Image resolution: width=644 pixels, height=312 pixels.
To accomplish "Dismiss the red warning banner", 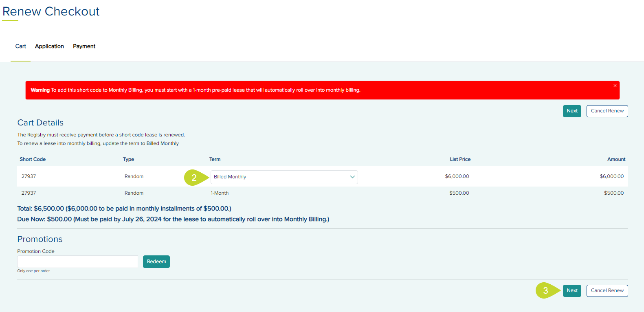I will 615,86.
